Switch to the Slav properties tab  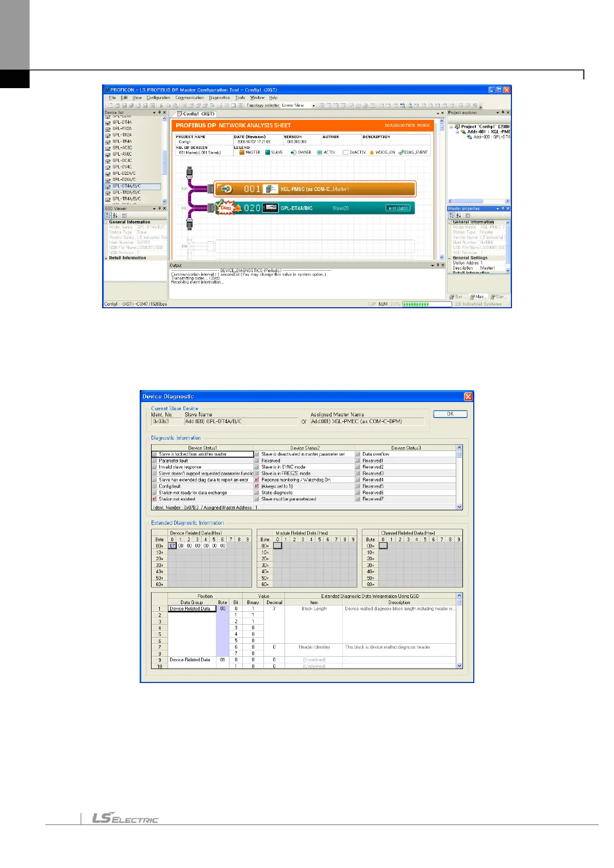click(499, 297)
